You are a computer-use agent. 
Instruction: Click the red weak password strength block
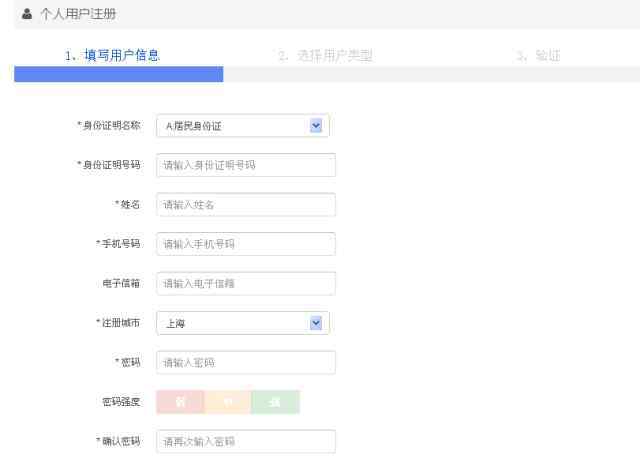(x=180, y=402)
